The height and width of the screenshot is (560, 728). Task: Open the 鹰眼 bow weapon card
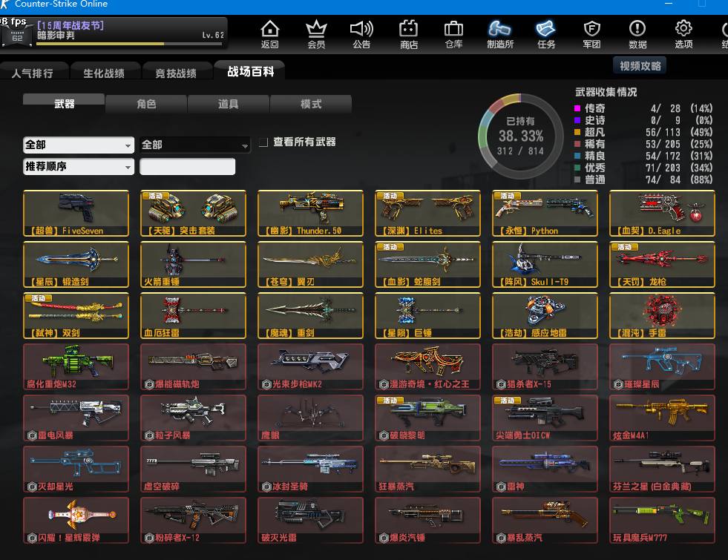[311, 418]
